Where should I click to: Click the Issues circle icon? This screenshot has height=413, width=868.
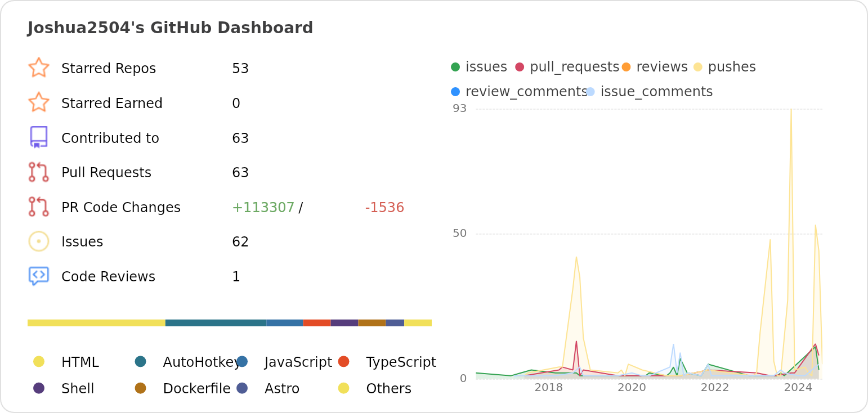[x=39, y=241]
